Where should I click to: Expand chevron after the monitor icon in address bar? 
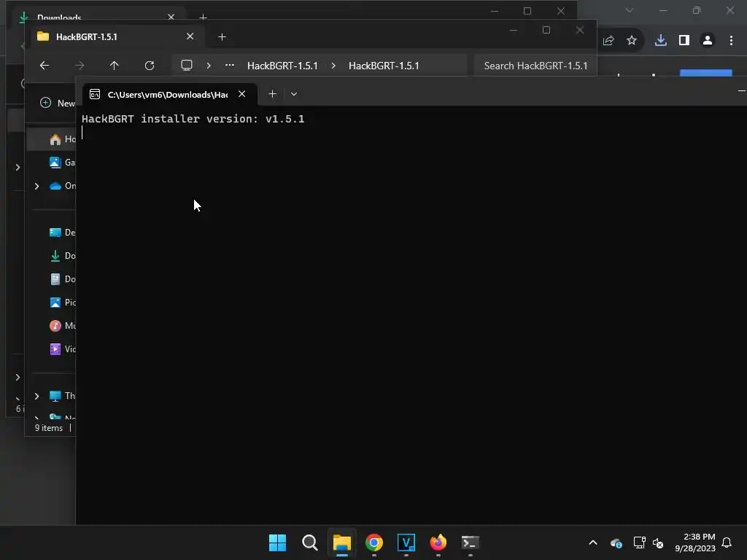click(x=209, y=65)
